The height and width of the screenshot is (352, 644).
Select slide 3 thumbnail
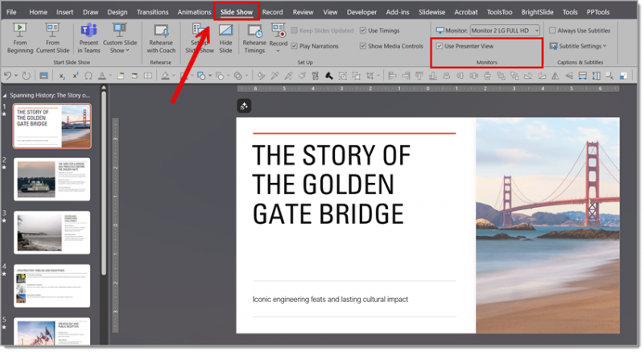52,233
